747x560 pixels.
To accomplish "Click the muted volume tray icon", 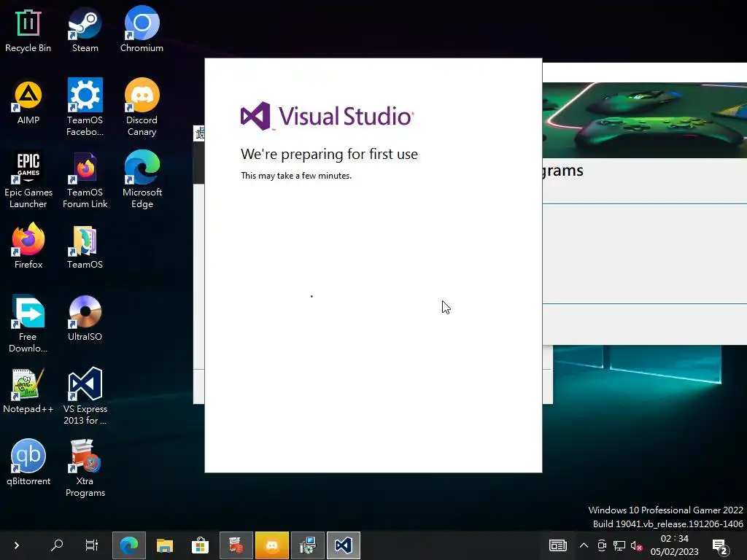I will click(x=636, y=545).
